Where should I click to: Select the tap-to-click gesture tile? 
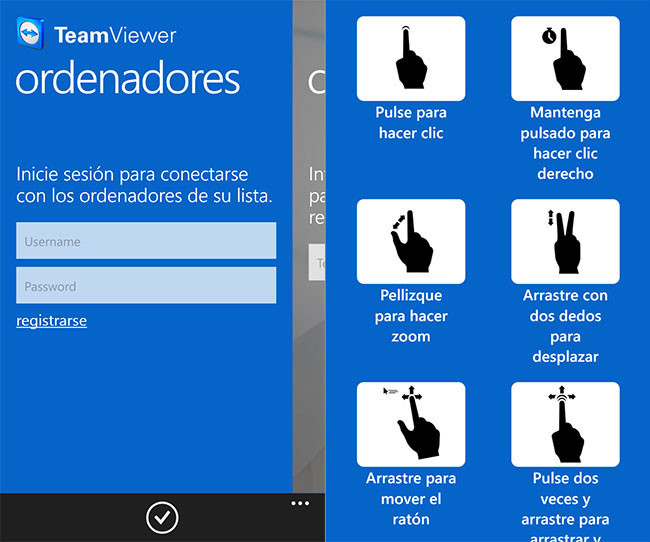tap(411, 58)
